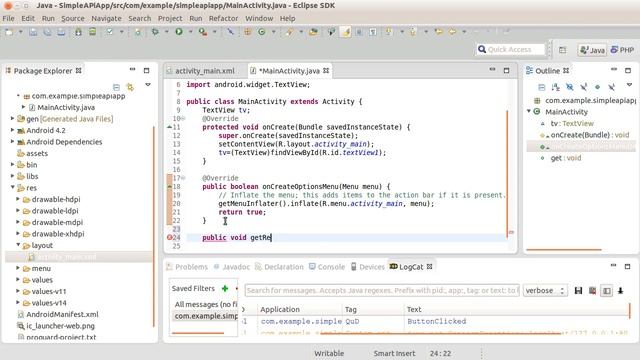Image resolution: width=640 pixels, height=360 pixels.
Task: Switch to the Console tab
Action: [327, 267]
